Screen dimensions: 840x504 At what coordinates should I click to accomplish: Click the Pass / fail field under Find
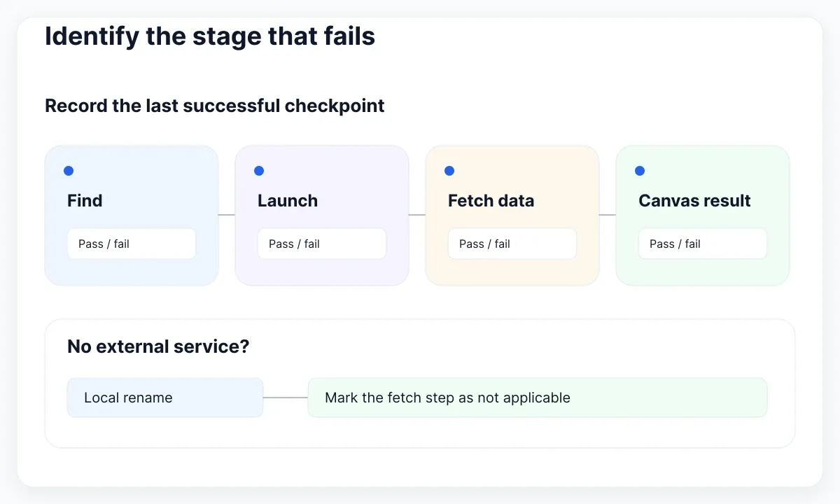(x=132, y=244)
